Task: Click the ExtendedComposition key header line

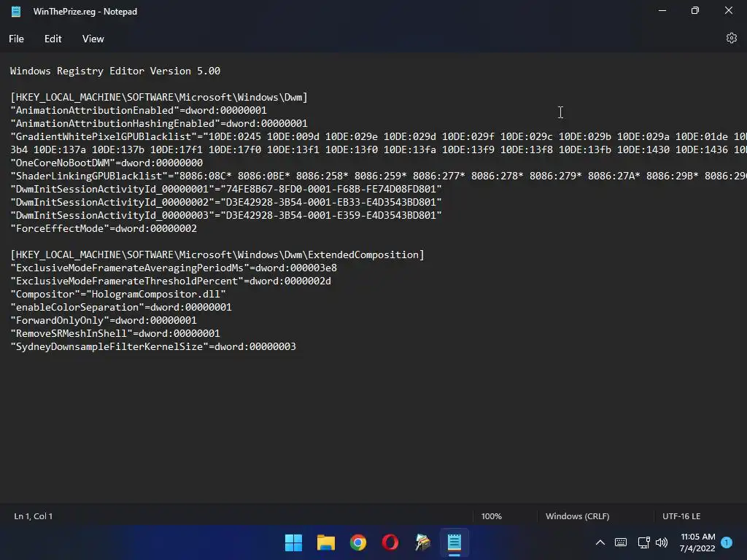Action: tap(217, 254)
